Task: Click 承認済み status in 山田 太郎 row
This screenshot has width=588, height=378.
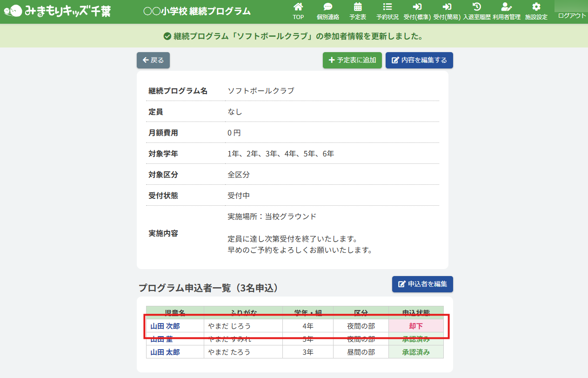Action: click(416, 352)
